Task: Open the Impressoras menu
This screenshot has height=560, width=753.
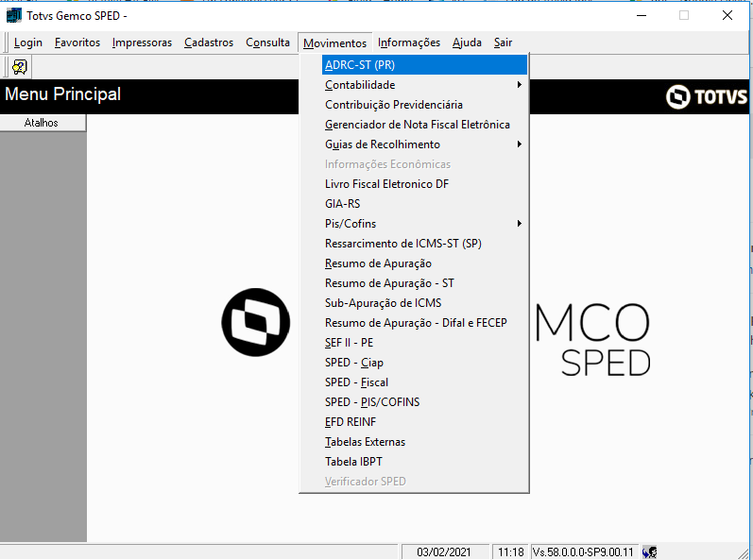Action: point(142,42)
